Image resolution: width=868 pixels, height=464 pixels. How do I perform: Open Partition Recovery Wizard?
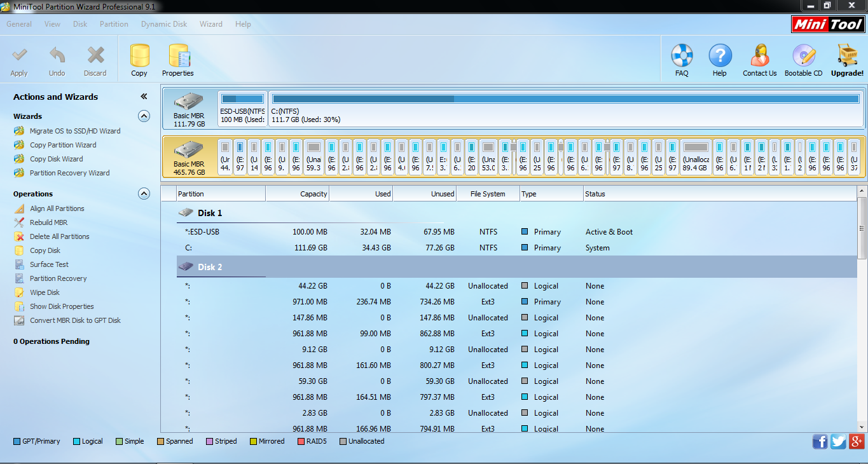click(x=69, y=173)
